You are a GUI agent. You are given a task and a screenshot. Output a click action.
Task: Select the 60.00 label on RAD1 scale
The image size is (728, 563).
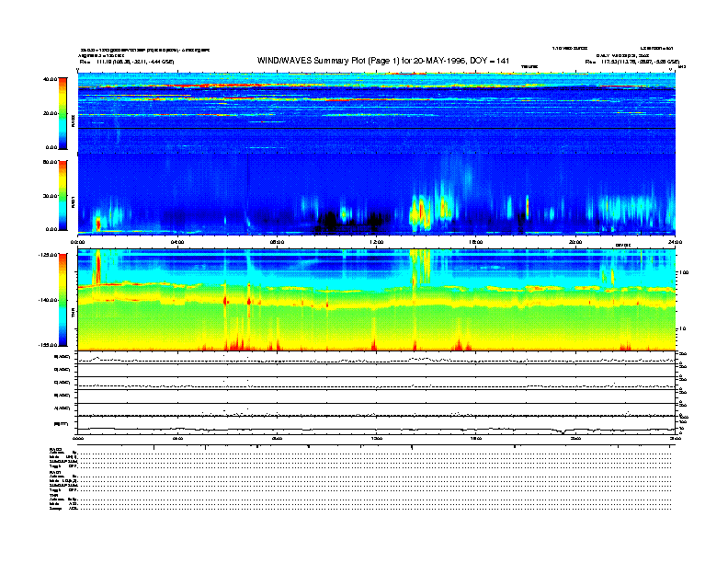50,162
